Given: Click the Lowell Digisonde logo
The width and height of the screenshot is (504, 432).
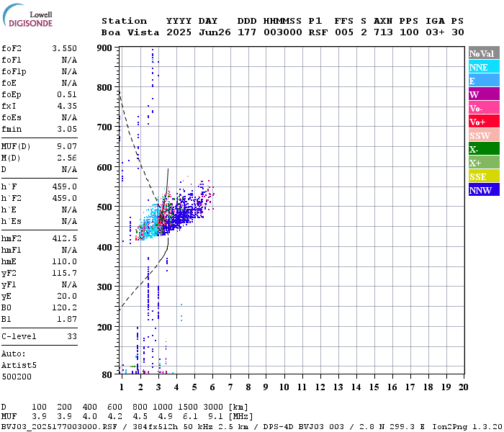Looking at the screenshot, I should point(27,16).
